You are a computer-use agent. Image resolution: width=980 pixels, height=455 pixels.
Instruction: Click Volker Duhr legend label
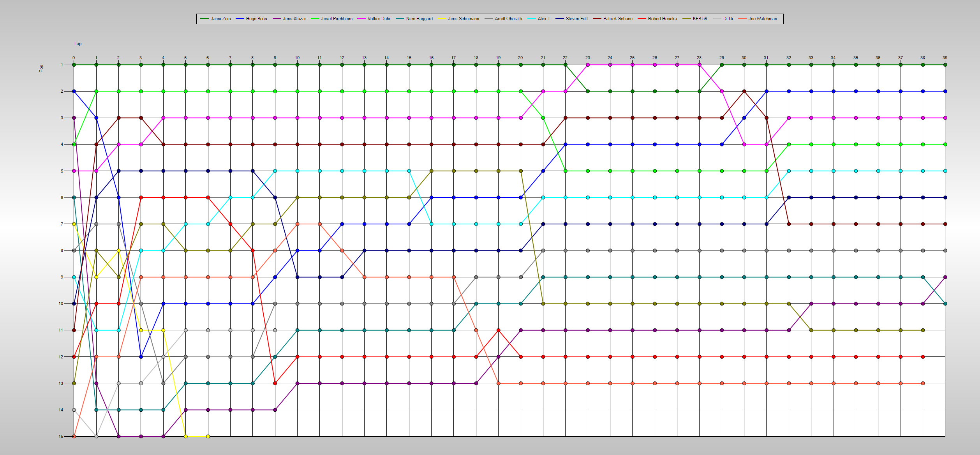(379, 19)
